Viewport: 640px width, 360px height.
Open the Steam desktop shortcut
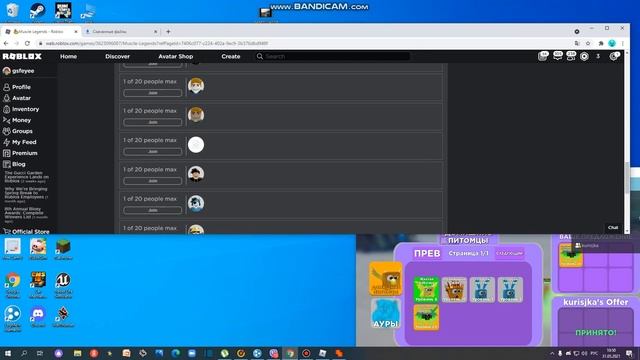click(x=38, y=11)
